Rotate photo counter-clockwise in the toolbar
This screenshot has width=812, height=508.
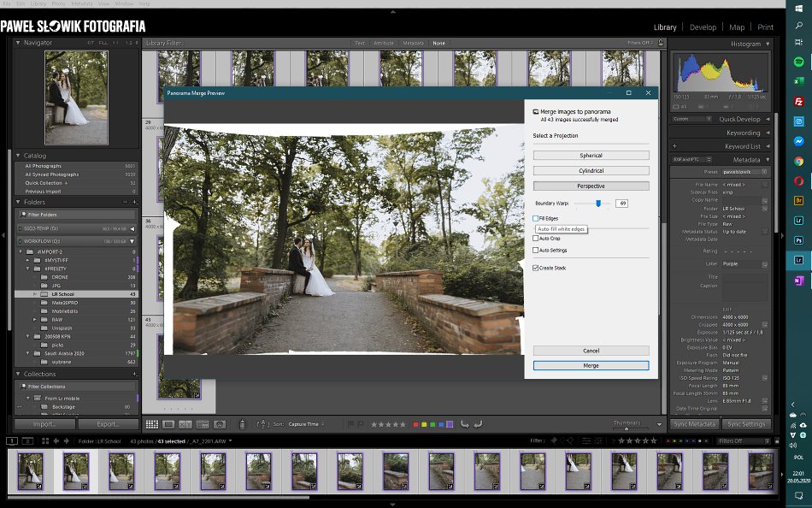pos(464,424)
